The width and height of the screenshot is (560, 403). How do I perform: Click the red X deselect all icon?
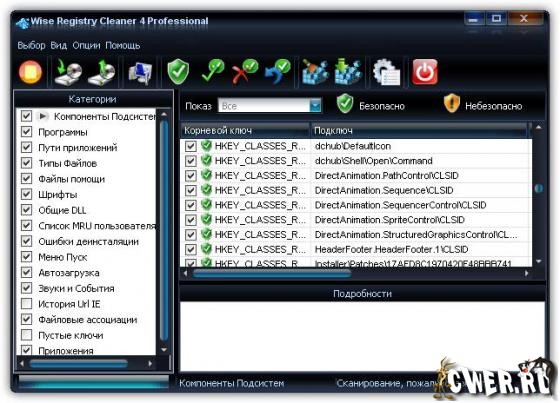(245, 71)
